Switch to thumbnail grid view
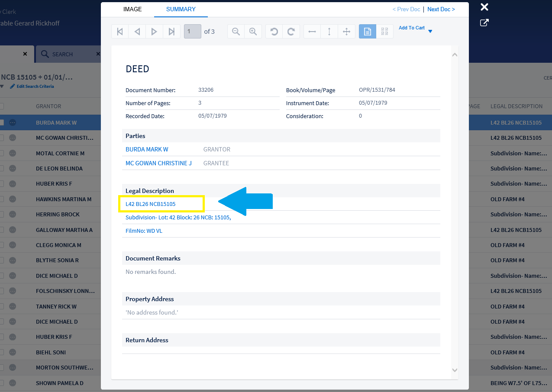The image size is (552, 392). [384, 32]
